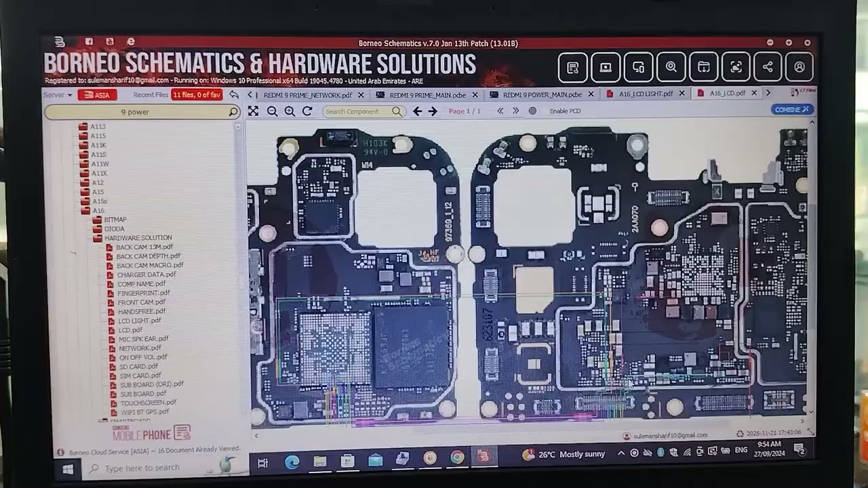
Task: Jump to first page with double left chevron
Action: (x=500, y=111)
